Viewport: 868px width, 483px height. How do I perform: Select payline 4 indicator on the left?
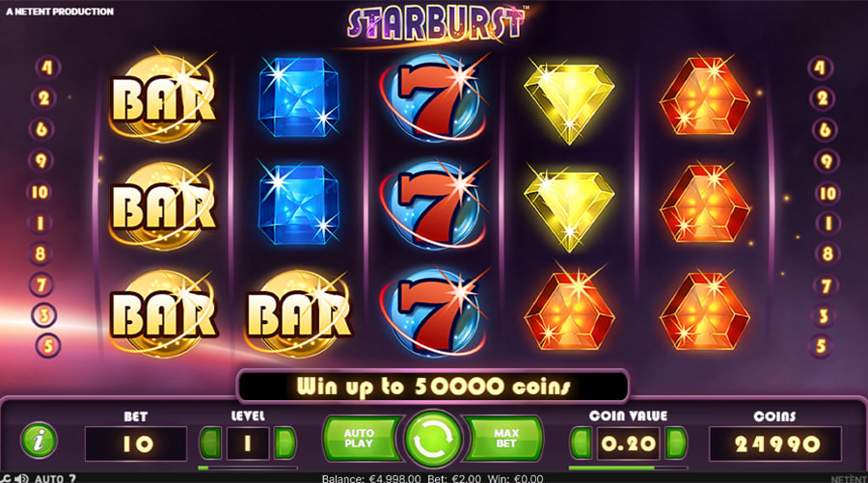pos(47,67)
